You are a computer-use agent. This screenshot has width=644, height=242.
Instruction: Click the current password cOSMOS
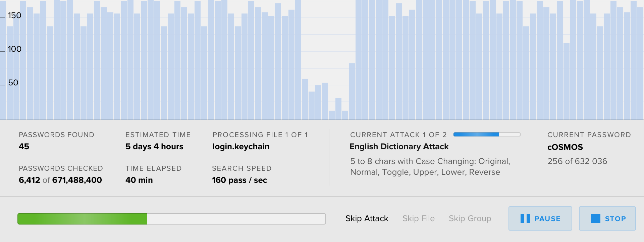pyautogui.click(x=565, y=147)
